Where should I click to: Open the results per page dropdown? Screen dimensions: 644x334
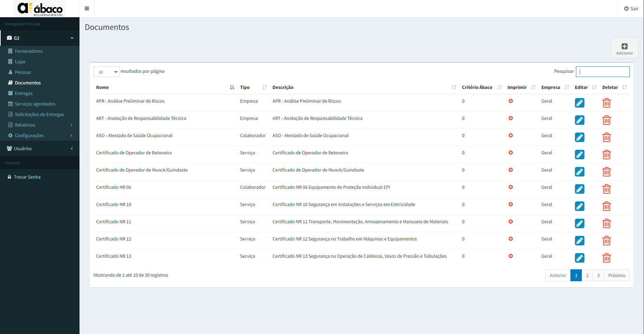pos(106,72)
